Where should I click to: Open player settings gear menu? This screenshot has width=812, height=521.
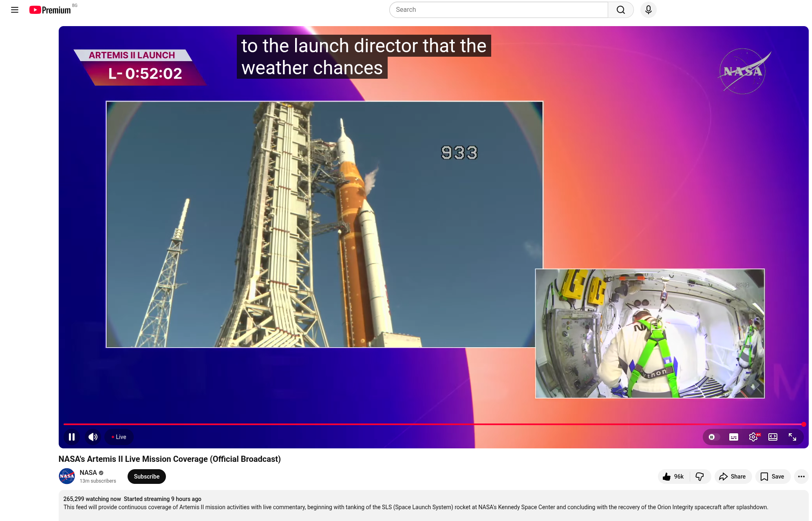[753, 437]
